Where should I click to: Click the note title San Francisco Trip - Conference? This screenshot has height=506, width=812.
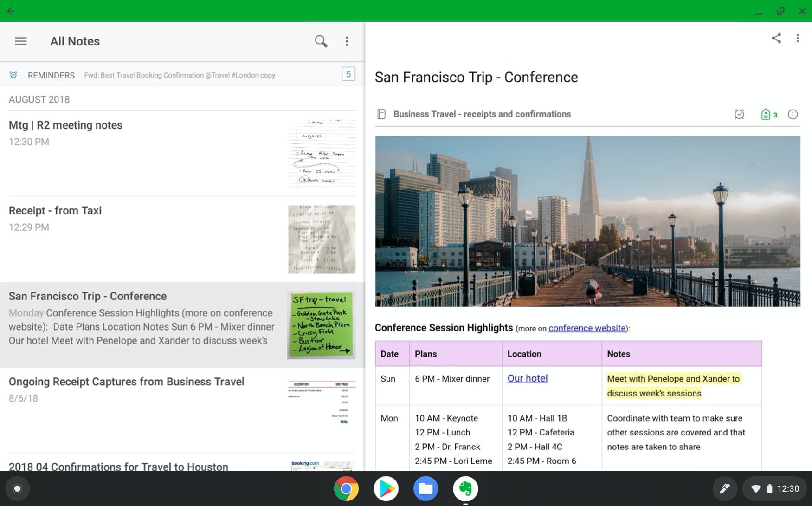coord(476,77)
